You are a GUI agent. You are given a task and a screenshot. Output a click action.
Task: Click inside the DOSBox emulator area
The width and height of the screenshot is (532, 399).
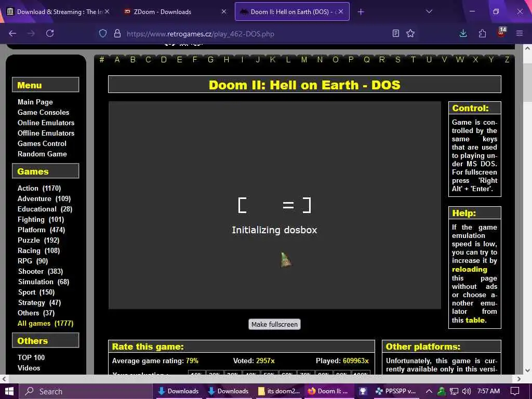(x=274, y=205)
